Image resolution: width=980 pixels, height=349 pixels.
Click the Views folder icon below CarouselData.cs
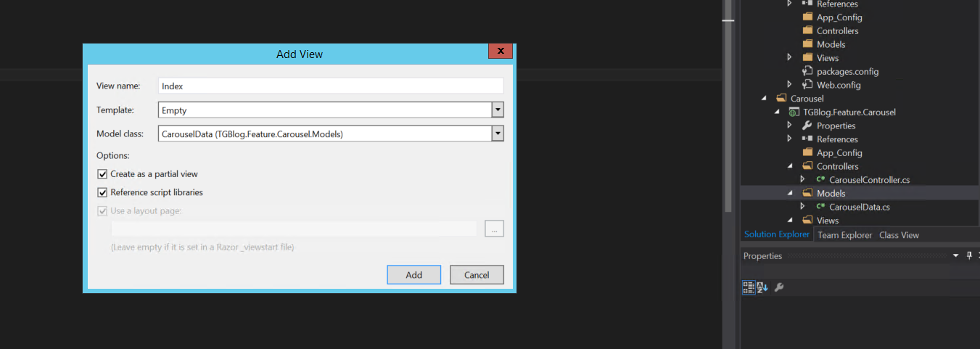[807, 220]
